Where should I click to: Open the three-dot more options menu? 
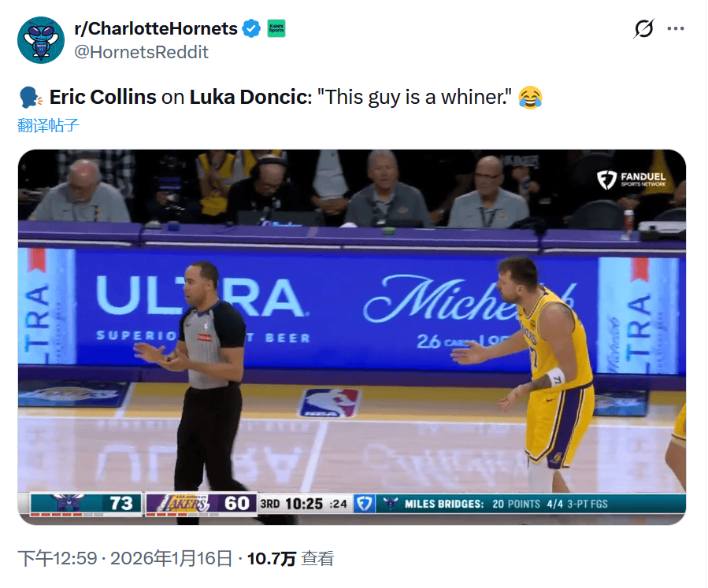pyautogui.click(x=676, y=29)
